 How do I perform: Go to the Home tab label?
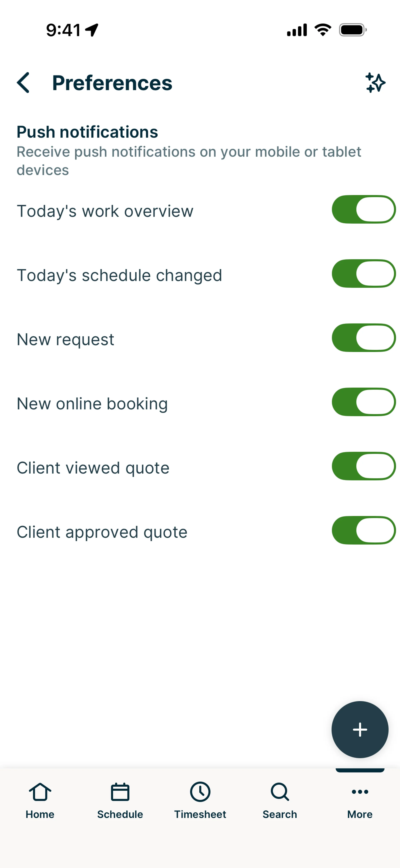40,814
